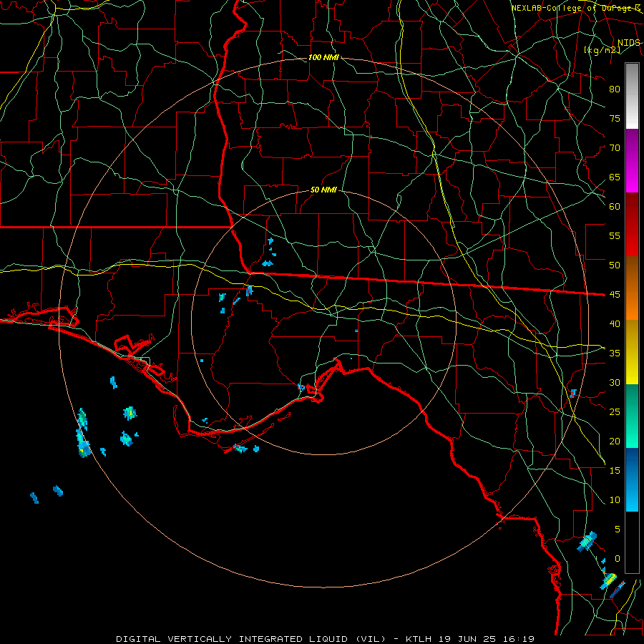Click the scale value 20
This screenshot has height=644, width=644.
[x=615, y=441]
